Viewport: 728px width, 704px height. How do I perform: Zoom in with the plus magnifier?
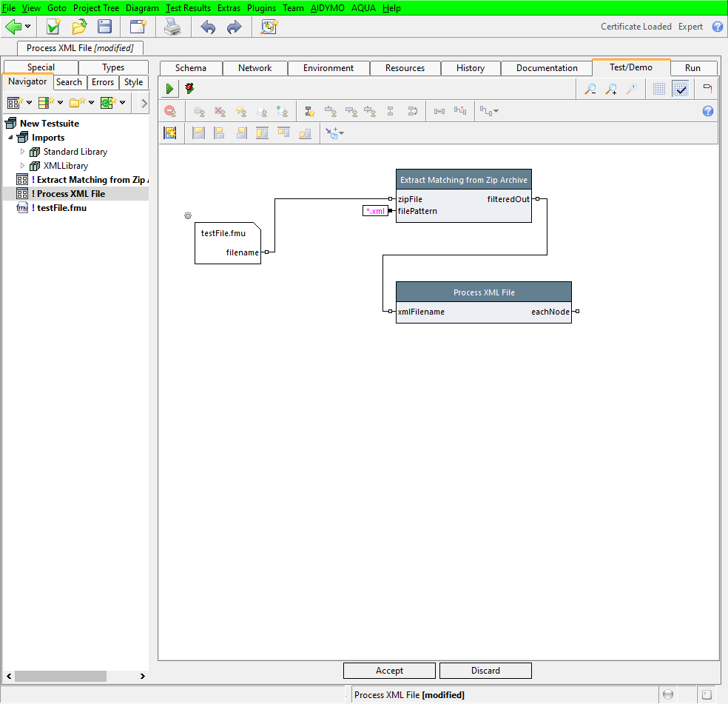point(611,89)
